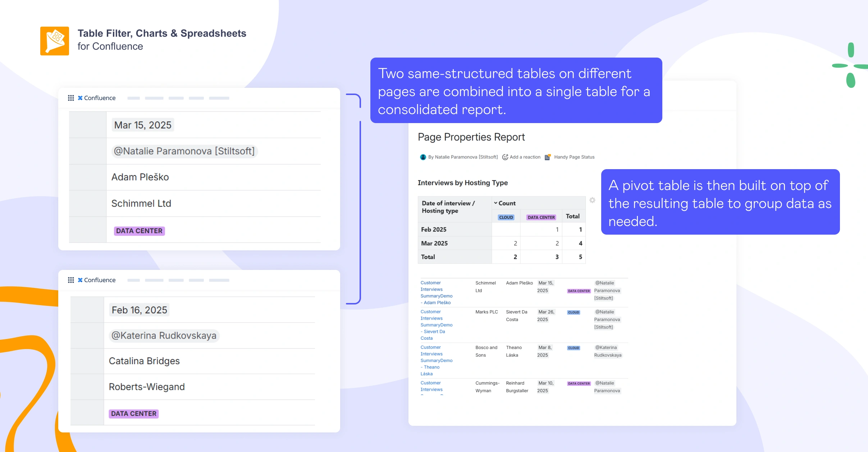Click the Add a reaction smiley icon
The width and height of the screenshot is (868, 452).
[505, 157]
